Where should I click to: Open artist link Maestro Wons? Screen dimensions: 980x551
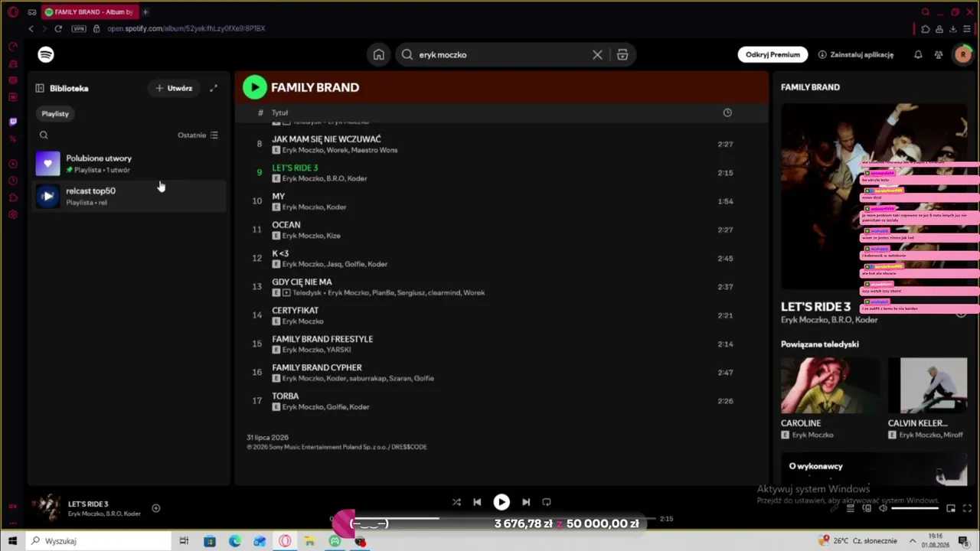click(374, 150)
